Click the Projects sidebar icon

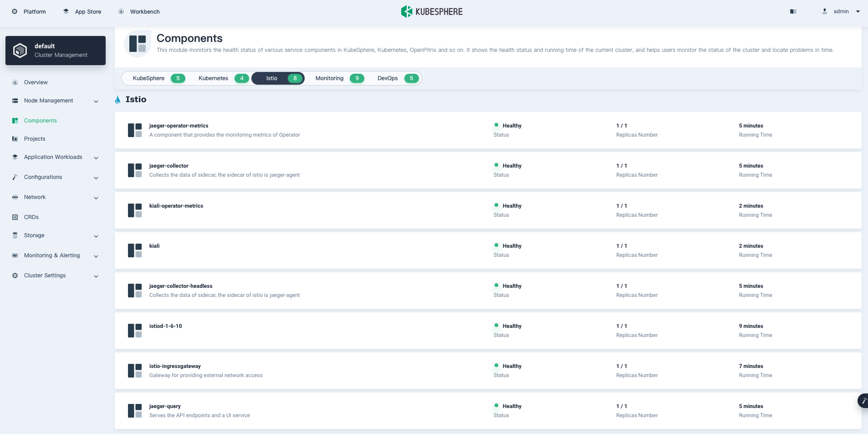(x=15, y=139)
